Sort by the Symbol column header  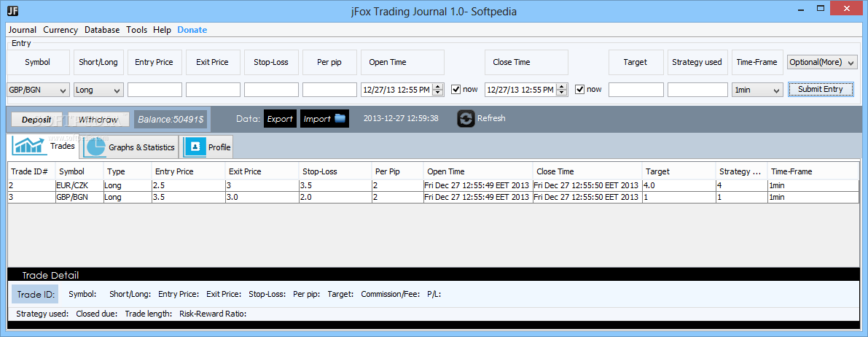[x=79, y=172]
